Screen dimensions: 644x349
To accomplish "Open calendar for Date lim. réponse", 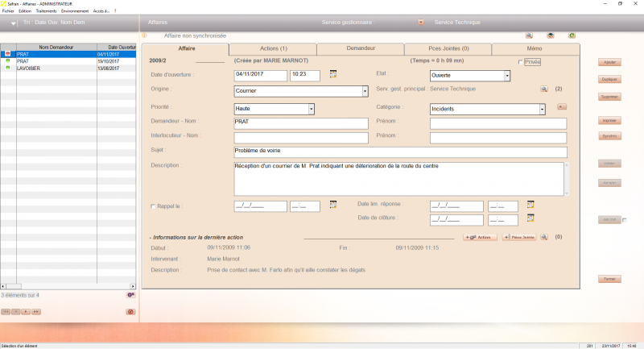I will (530, 204).
